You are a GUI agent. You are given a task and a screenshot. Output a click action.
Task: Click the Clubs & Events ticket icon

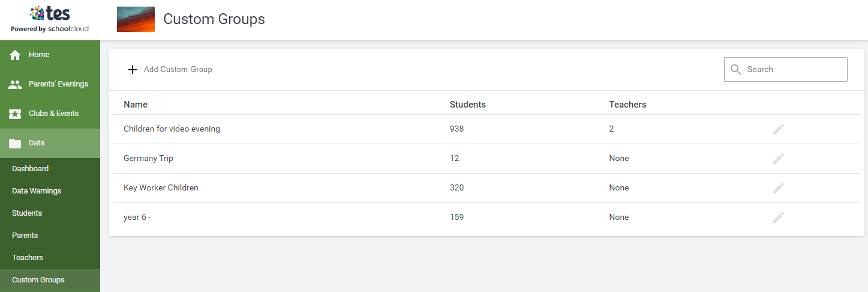click(x=15, y=114)
